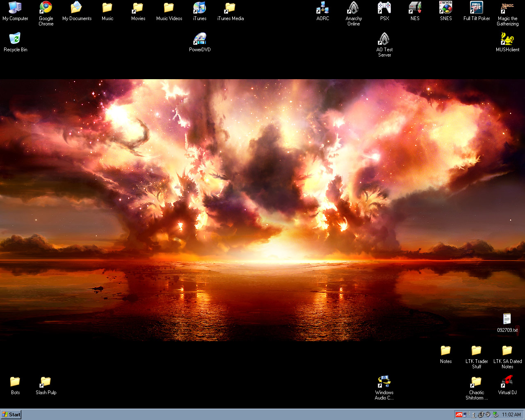Viewport: 525px width, 420px height.
Task: Open Full Tilt Poker shortcut
Action: pos(477,8)
